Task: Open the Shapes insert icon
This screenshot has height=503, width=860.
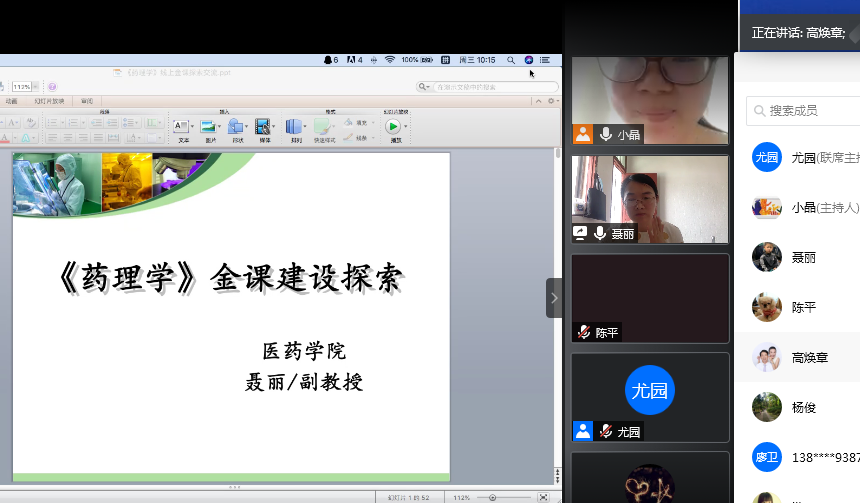Action: (x=236, y=126)
